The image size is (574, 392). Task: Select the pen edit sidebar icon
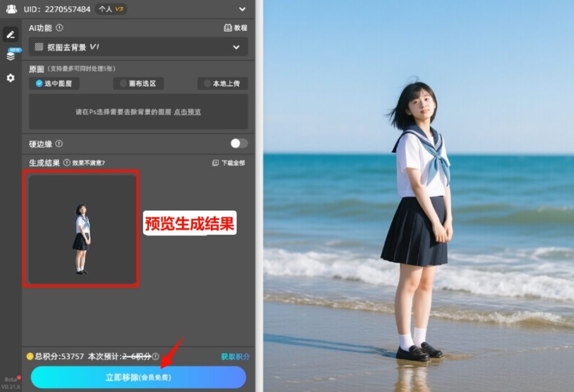click(x=10, y=34)
